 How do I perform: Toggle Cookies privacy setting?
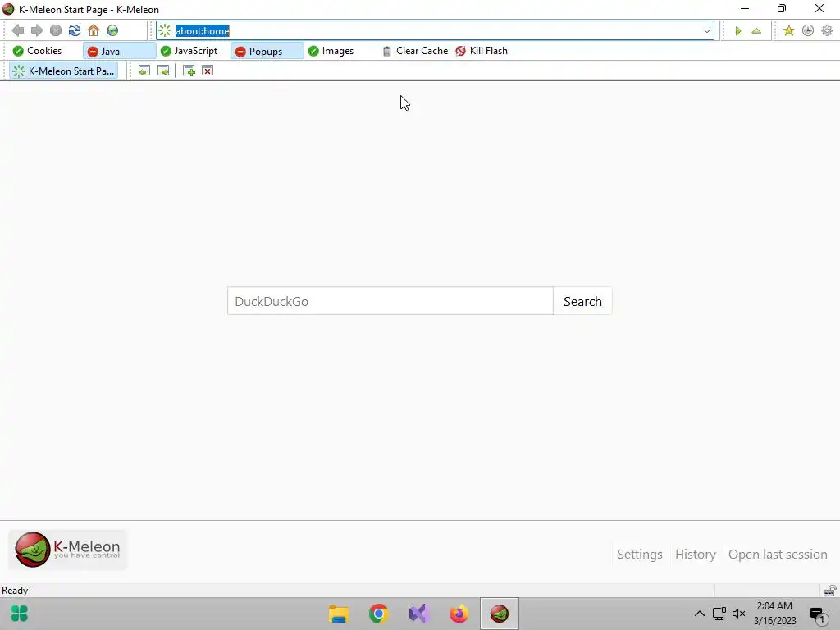[38, 51]
